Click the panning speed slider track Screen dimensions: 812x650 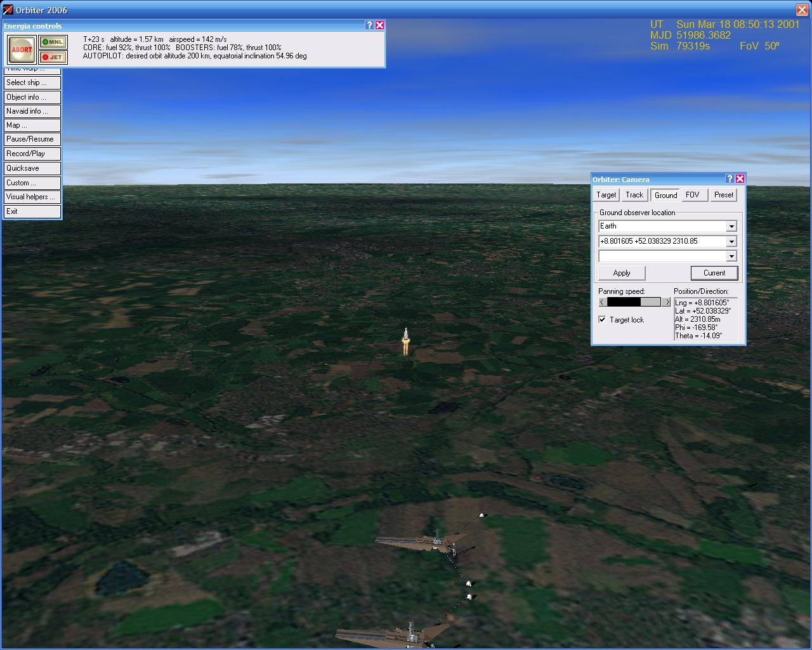click(634, 302)
